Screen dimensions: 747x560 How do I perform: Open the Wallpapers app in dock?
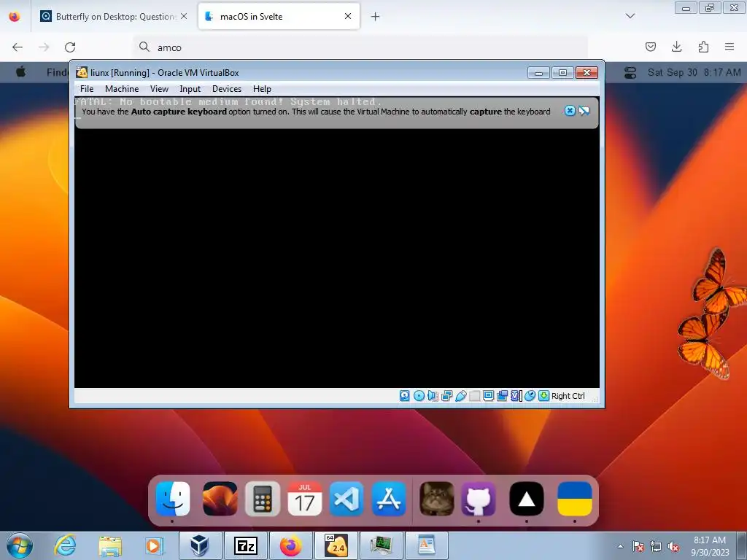(220, 499)
